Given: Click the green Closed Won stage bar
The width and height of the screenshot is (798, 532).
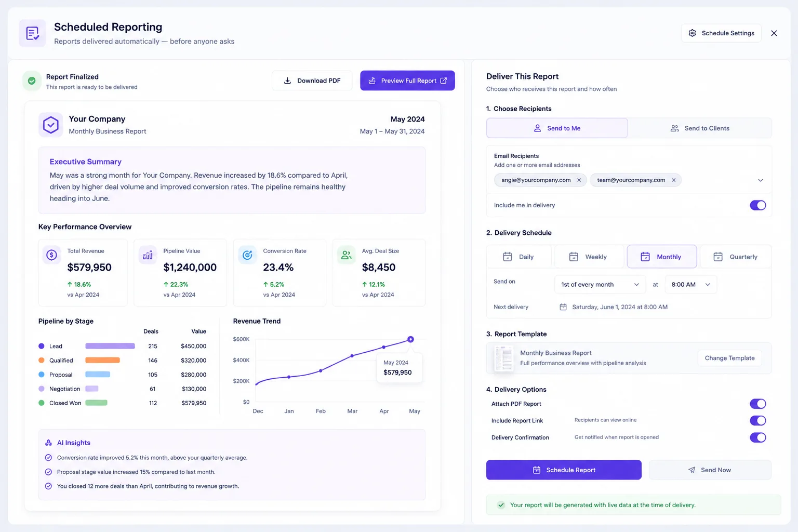Looking at the screenshot, I should [x=96, y=403].
